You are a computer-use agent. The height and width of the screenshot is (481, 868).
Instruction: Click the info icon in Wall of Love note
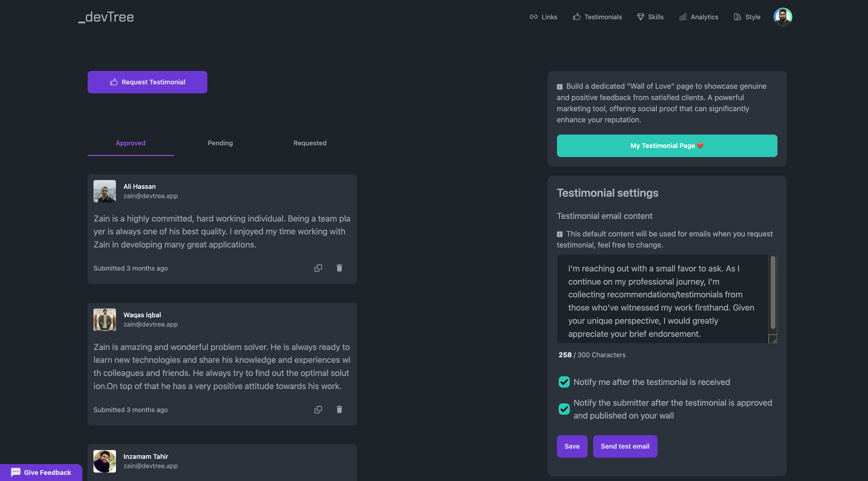pyautogui.click(x=560, y=87)
